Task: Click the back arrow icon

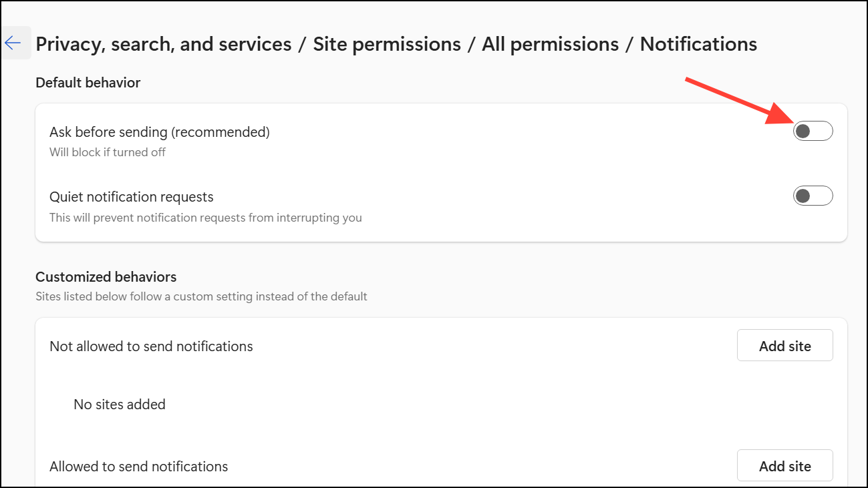Action: pyautogui.click(x=13, y=43)
